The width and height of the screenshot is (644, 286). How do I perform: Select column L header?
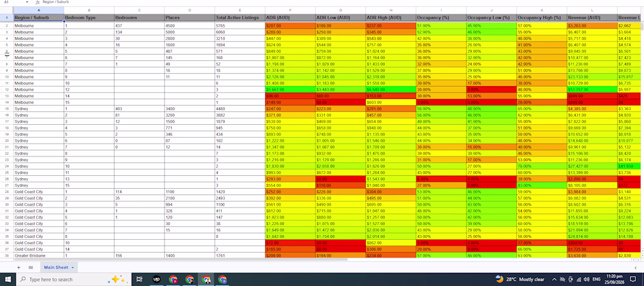click(592, 10)
